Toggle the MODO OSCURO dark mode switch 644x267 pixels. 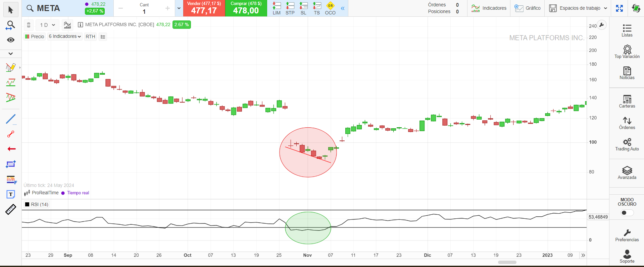627,213
